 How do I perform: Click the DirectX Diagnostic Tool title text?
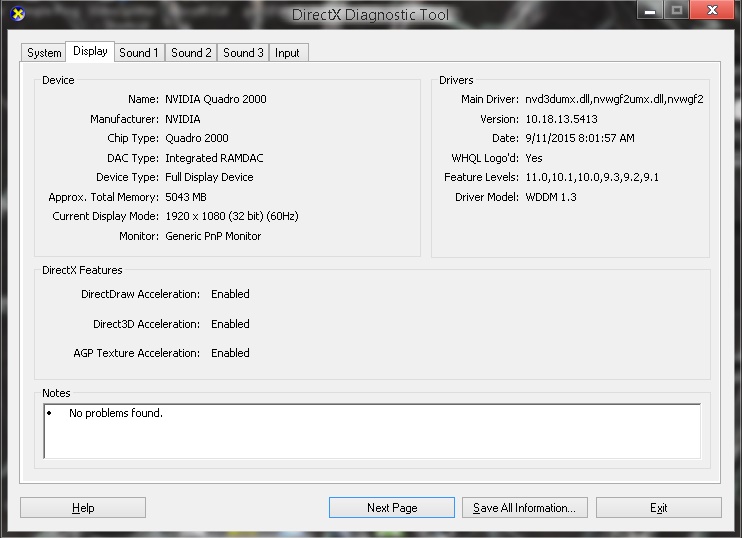click(x=370, y=15)
